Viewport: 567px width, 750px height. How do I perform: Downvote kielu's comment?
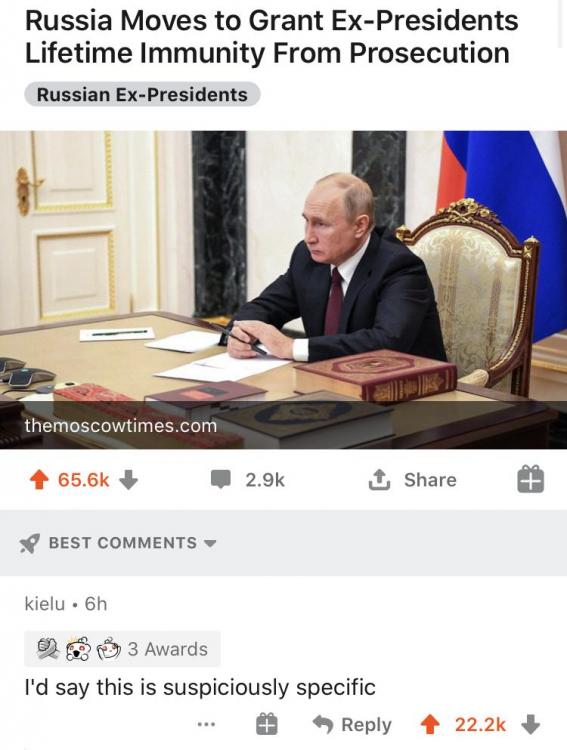(x=530, y=724)
